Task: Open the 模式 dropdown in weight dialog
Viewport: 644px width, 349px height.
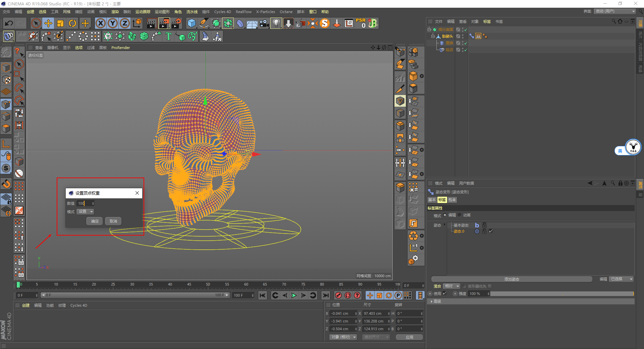Action: (x=86, y=212)
